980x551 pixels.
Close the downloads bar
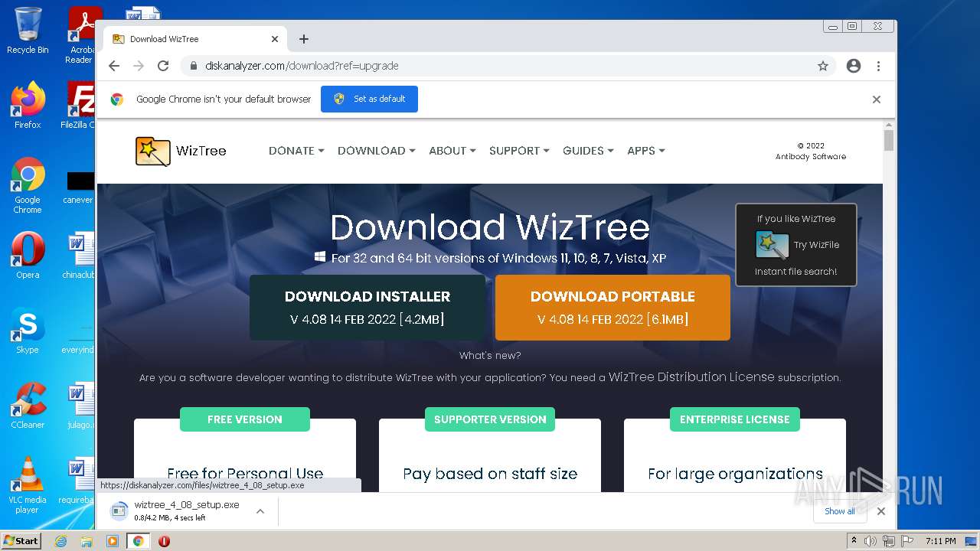click(x=881, y=511)
